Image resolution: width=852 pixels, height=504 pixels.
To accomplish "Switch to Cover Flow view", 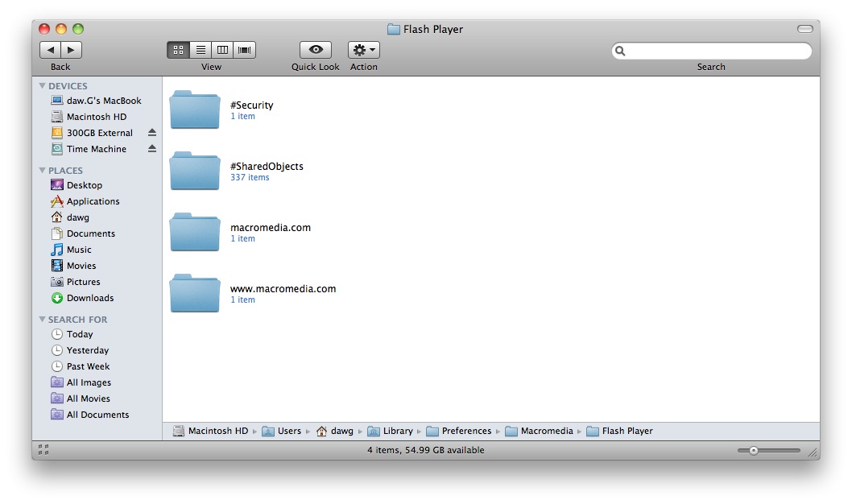I will pos(245,50).
